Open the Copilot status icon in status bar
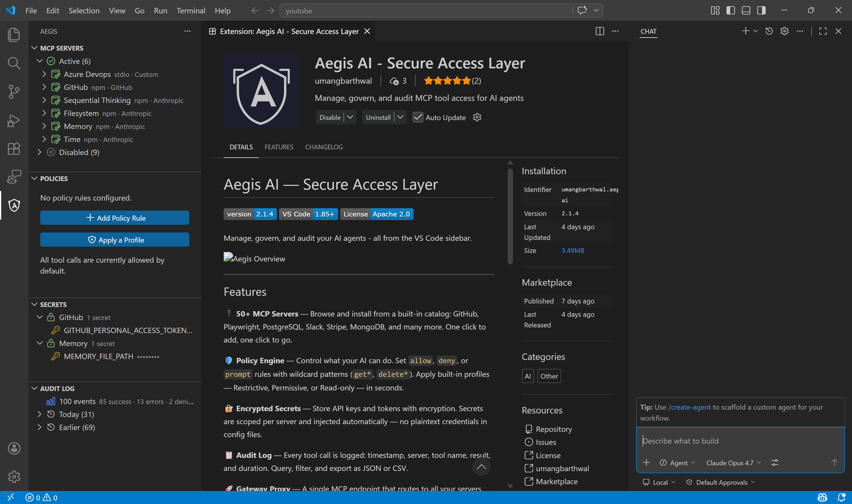The image size is (852, 504). pos(822,497)
